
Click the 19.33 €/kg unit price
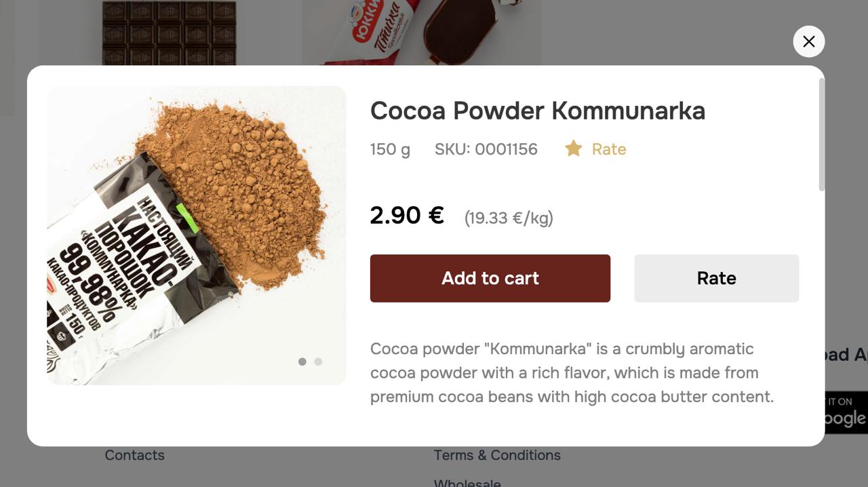coord(509,218)
